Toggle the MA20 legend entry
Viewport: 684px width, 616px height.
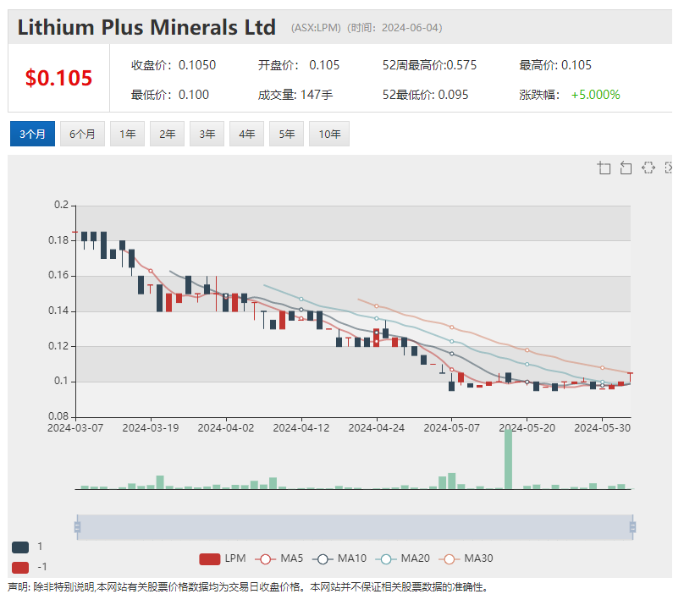[x=403, y=559]
